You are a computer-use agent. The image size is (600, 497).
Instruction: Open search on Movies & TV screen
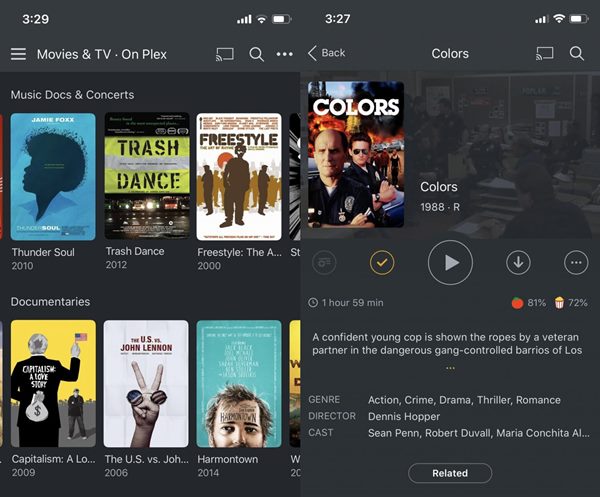click(x=256, y=54)
